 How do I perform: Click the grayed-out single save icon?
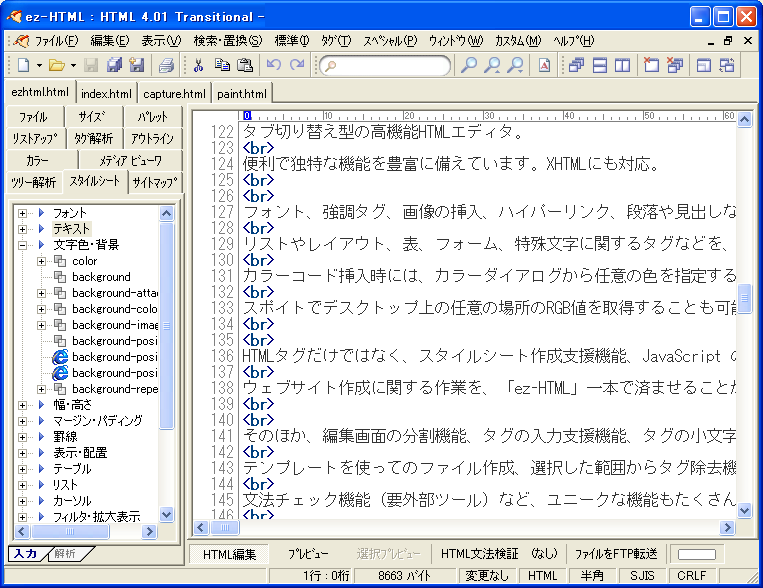(x=91, y=65)
